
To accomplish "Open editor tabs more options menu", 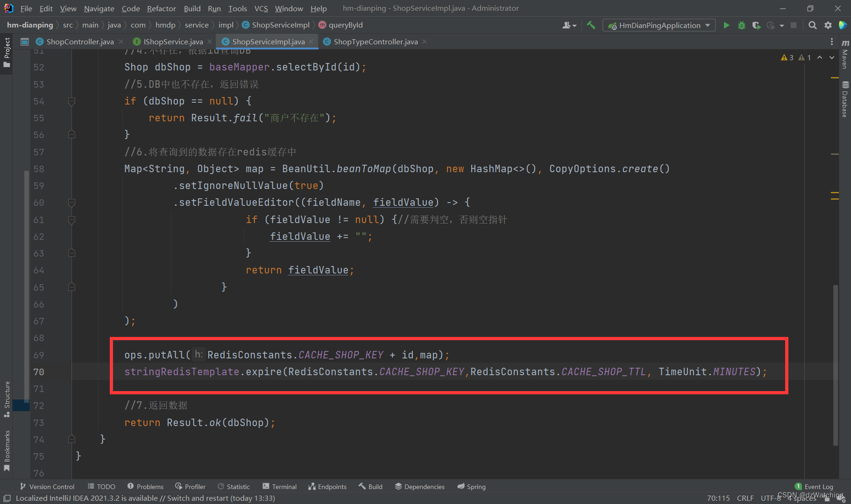I will pos(831,42).
